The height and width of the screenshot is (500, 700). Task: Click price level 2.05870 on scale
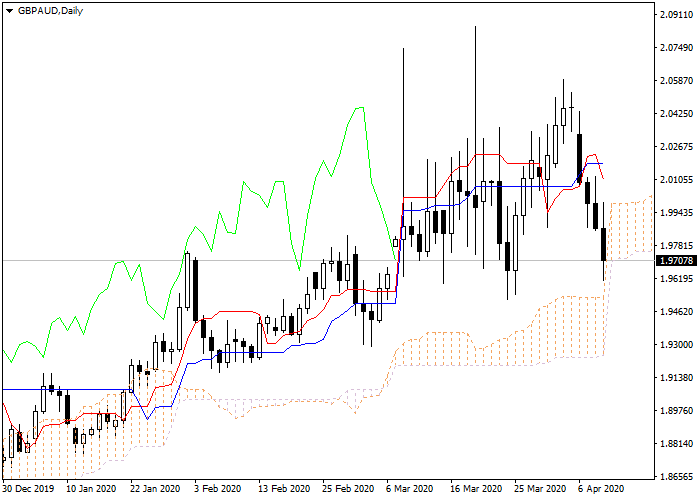coord(676,81)
